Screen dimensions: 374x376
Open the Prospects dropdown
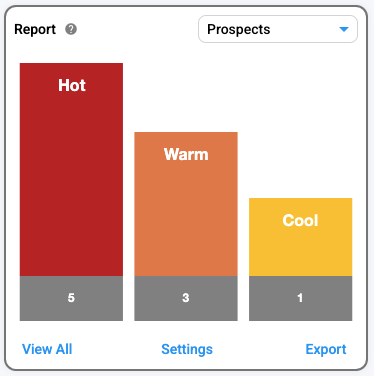pyautogui.click(x=278, y=29)
